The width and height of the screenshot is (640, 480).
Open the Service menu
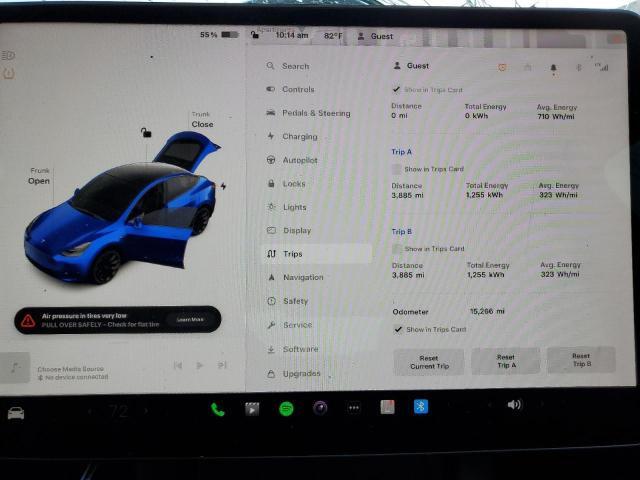click(289, 325)
